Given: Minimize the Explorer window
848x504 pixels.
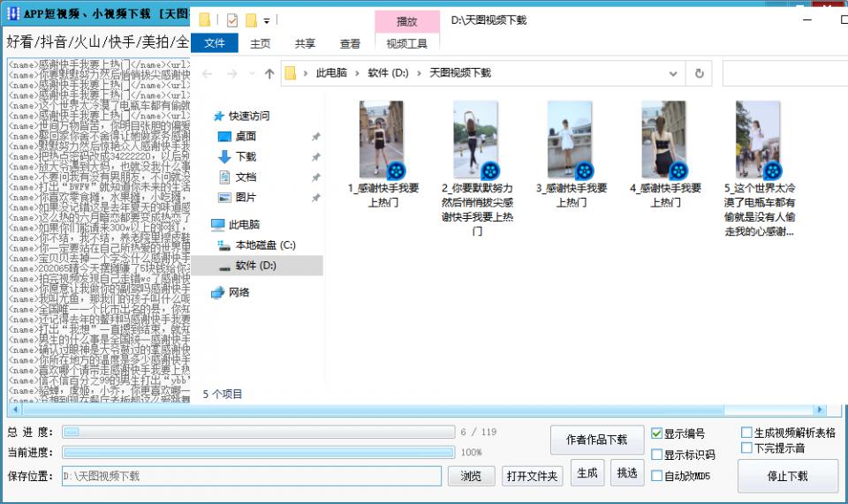Looking at the screenshot, I should [x=807, y=20].
